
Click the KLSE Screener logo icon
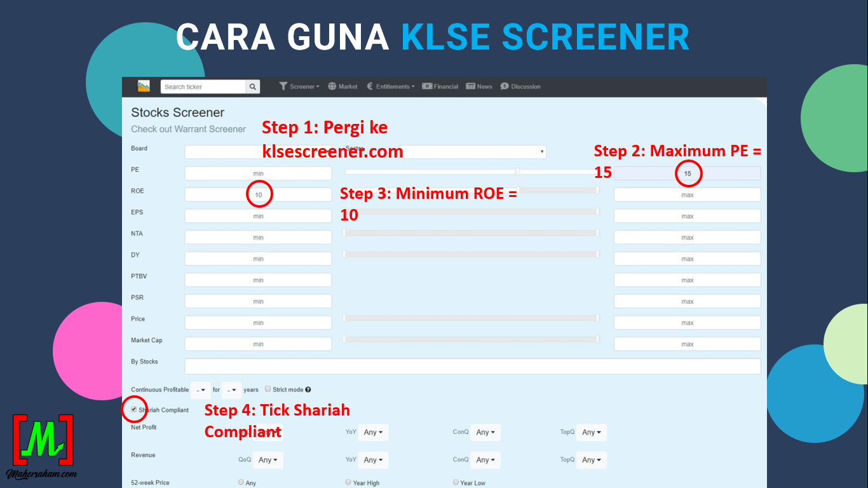144,86
